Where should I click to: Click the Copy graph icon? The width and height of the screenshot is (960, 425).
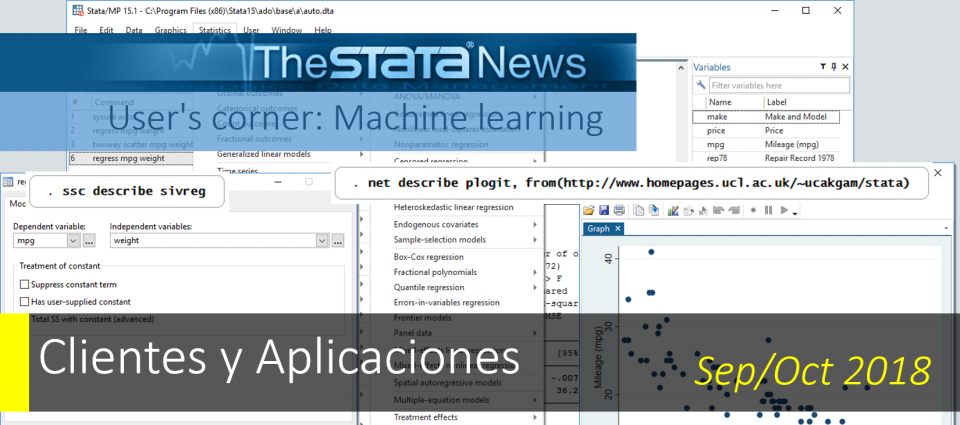tap(639, 210)
